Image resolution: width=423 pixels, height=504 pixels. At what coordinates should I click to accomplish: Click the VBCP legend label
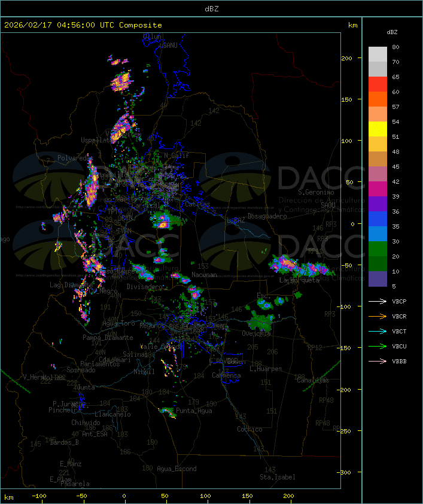pos(399,302)
